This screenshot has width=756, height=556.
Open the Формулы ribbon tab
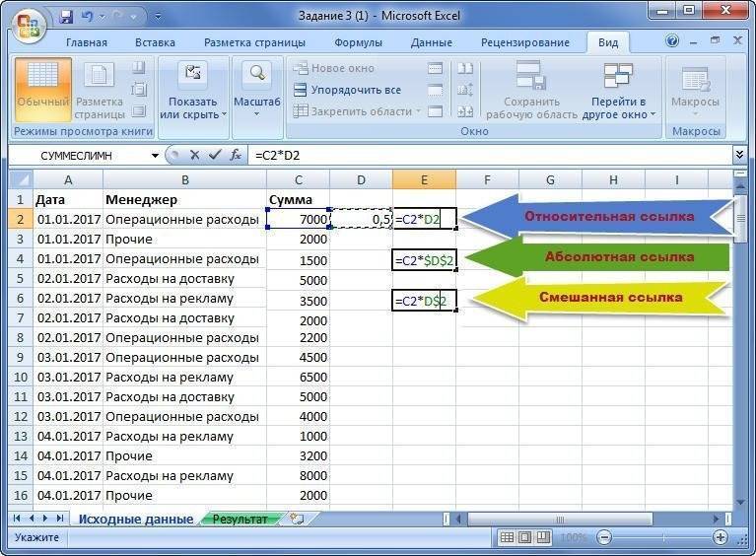(358, 42)
